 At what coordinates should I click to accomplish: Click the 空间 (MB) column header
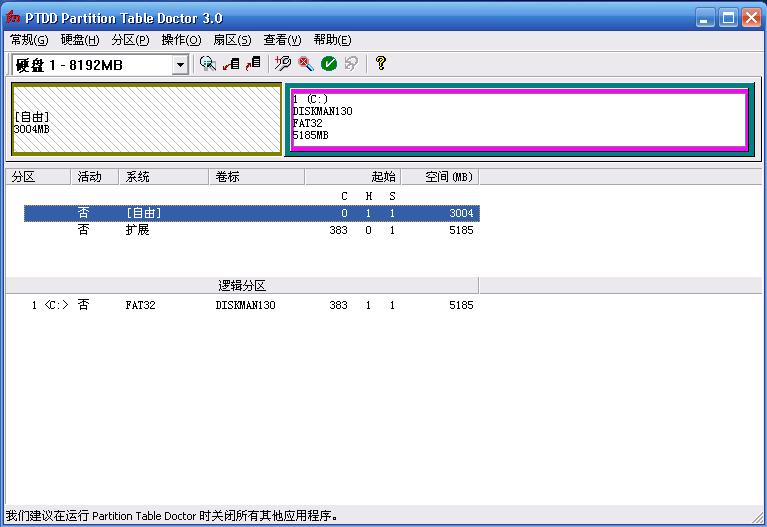pyautogui.click(x=440, y=177)
